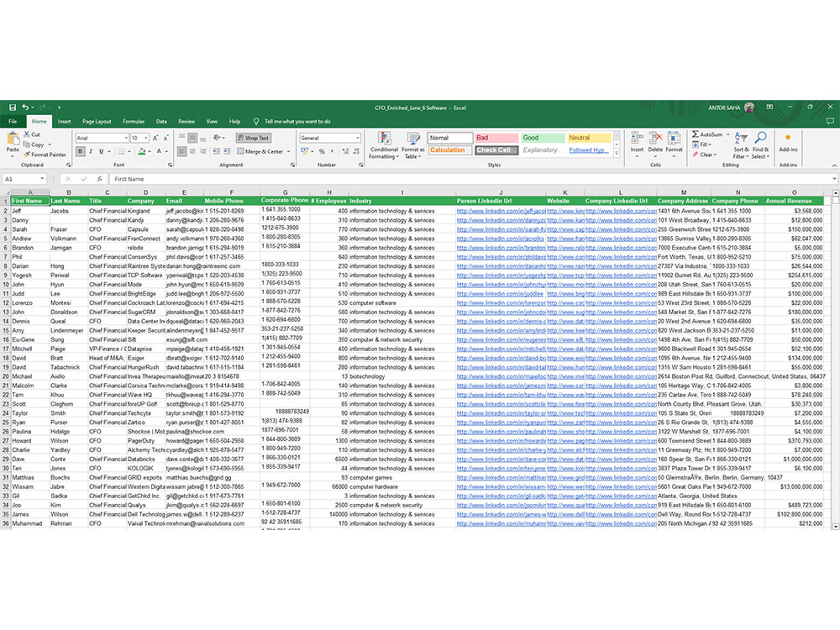Viewport: 840px width, 630px height.
Task: Switch to the Page Layout tab
Action: [x=97, y=121]
